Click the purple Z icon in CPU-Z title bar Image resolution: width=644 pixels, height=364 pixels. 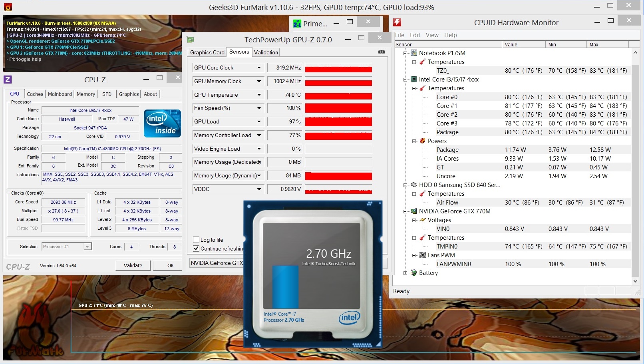point(8,79)
